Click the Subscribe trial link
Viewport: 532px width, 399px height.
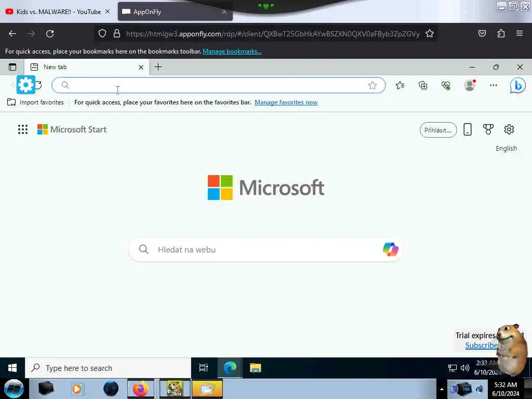482,345
